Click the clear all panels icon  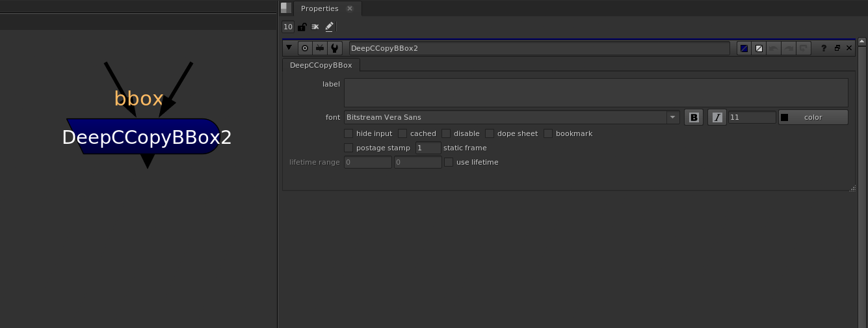pos(315,27)
